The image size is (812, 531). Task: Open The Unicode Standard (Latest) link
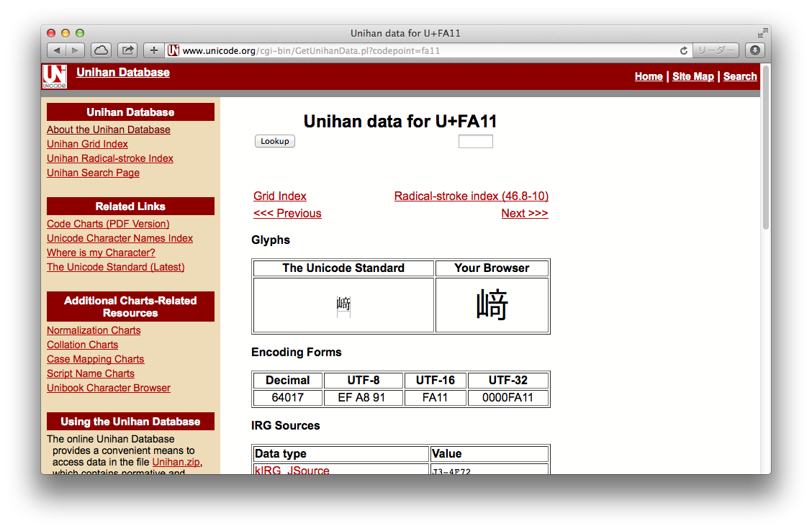pos(115,267)
